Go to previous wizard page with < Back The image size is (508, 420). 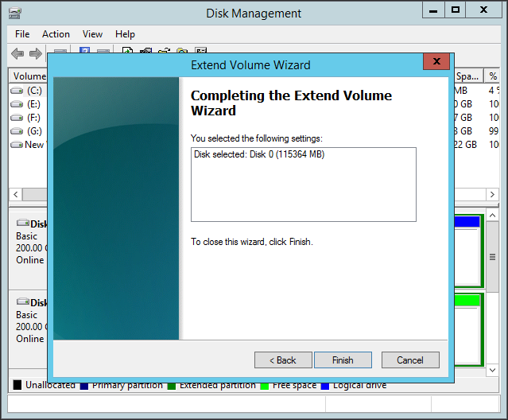pos(283,360)
